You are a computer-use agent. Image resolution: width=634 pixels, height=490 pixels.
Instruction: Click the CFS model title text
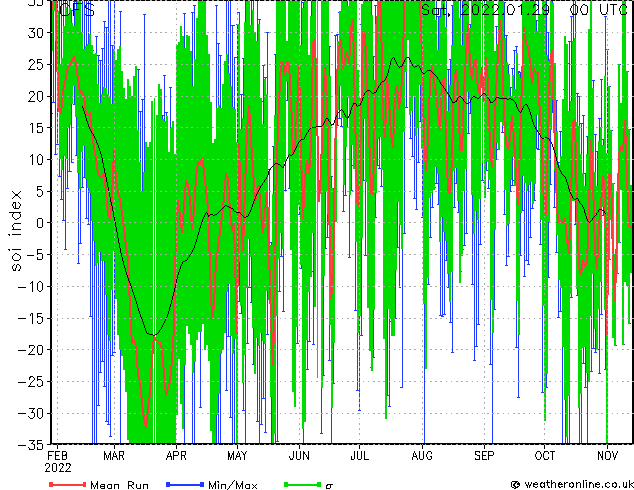click(77, 10)
